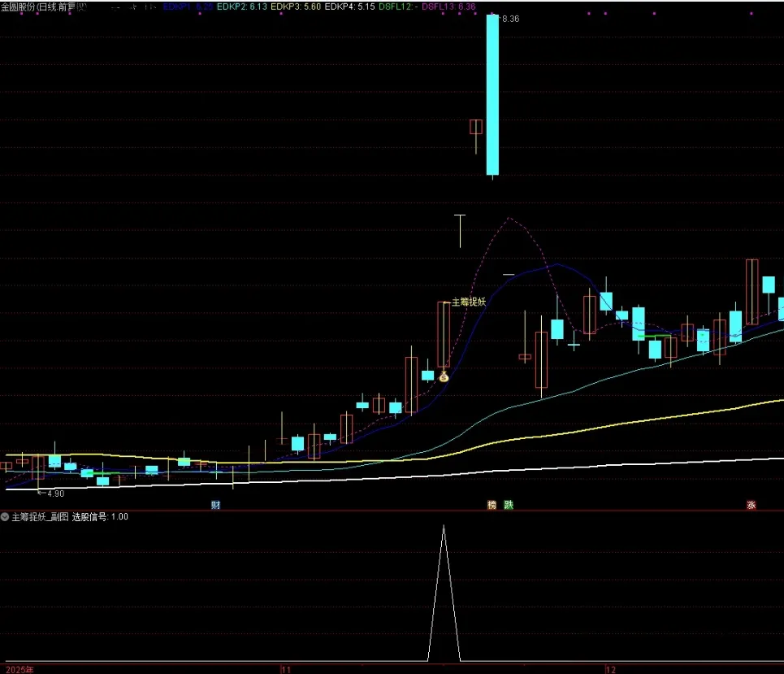Click the 2025年 time axis label

tap(19, 669)
